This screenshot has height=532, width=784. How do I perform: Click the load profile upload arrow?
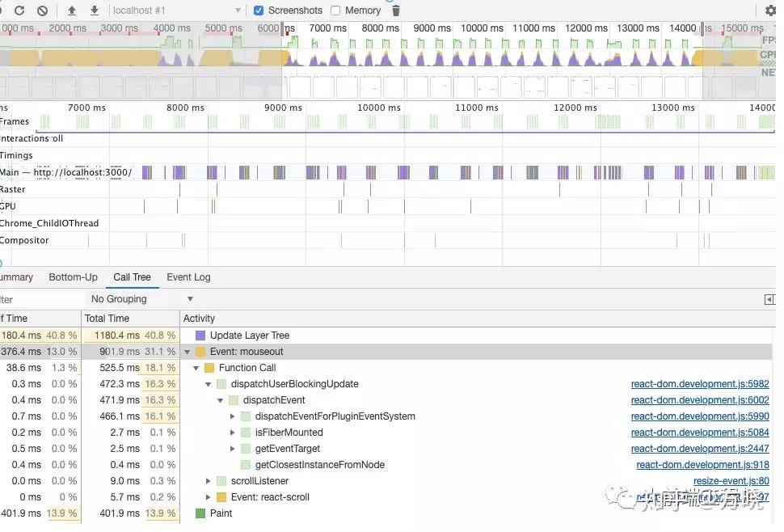[71, 10]
